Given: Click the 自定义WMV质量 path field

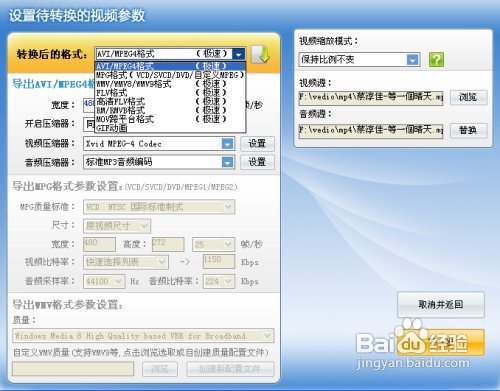Looking at the screenshot, I should coord(73,369).
